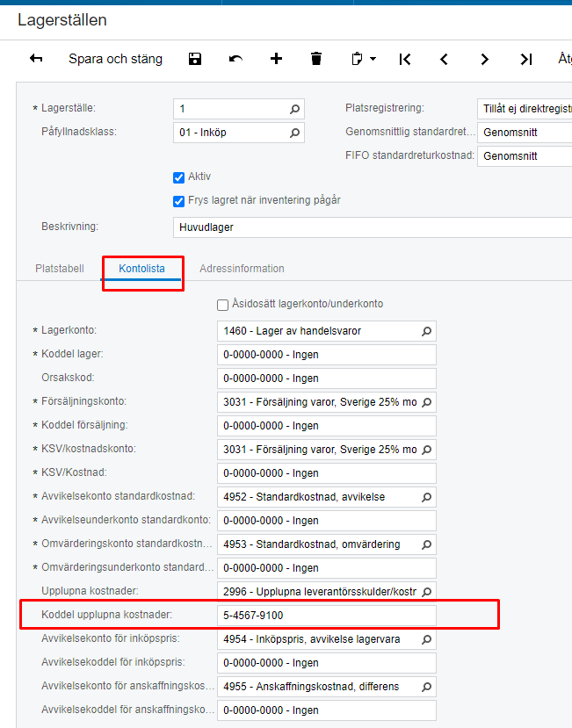Viewport: 572px width, 728px height.
Task: Switch to the Platstabell tab
Action: 59,269
